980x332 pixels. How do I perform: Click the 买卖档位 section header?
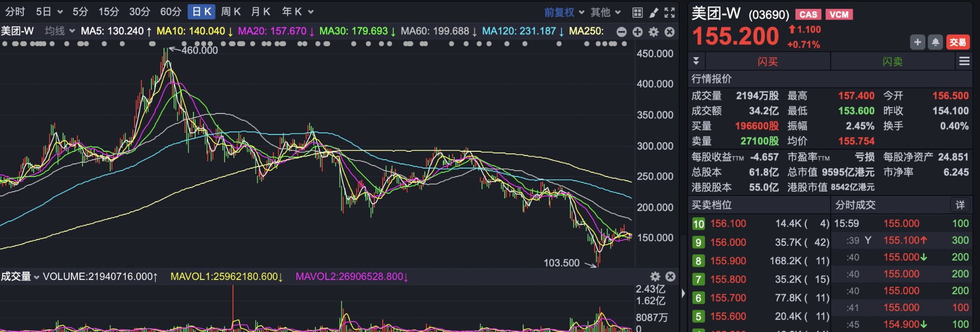coord(711,205)
